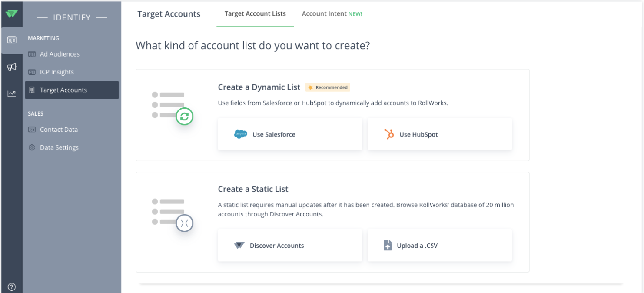Click the Salesforce cloud logo icon
The width and height of the screenshot is (644, 293).
(x=240, y=134)
